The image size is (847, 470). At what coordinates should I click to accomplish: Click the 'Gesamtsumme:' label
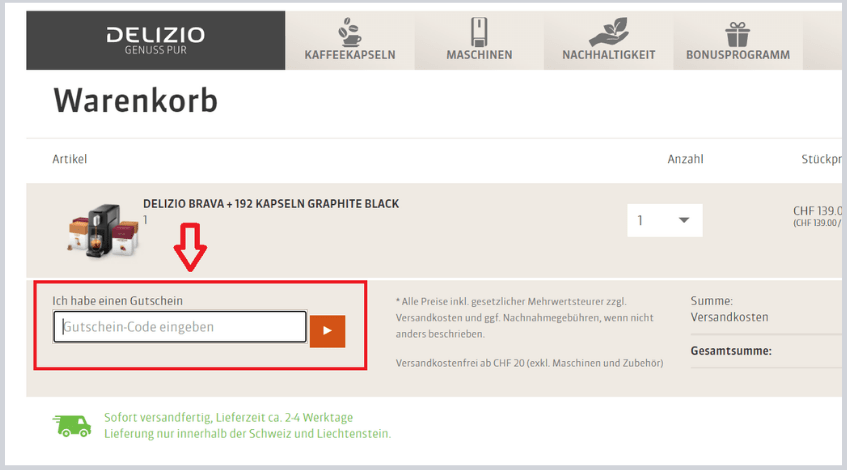tap(731, 351)
